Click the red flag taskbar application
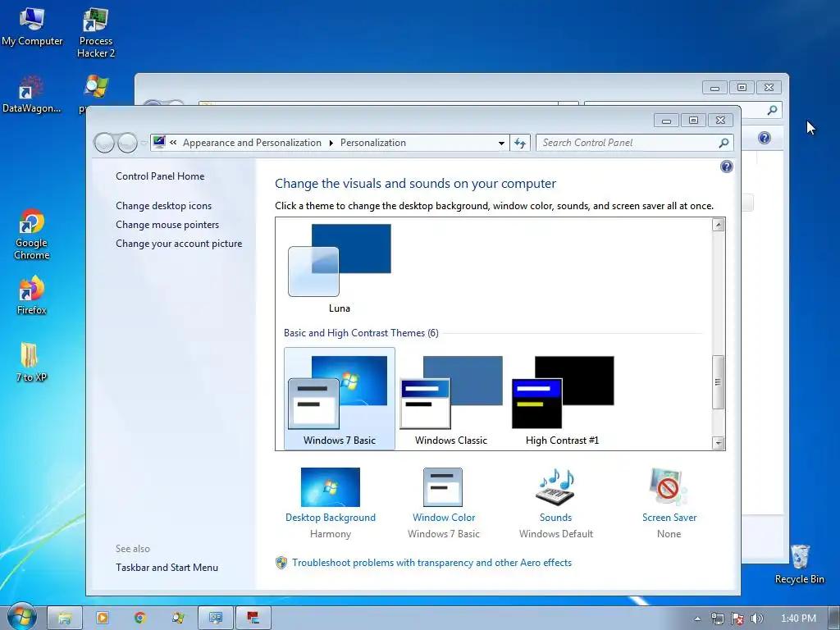840x630 pixels. [x=253, y=619]
